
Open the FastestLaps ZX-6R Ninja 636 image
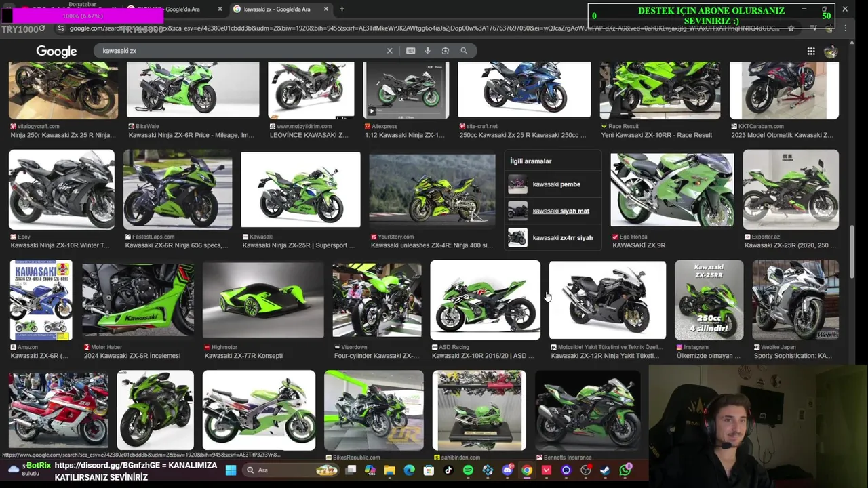click(178, 189)
